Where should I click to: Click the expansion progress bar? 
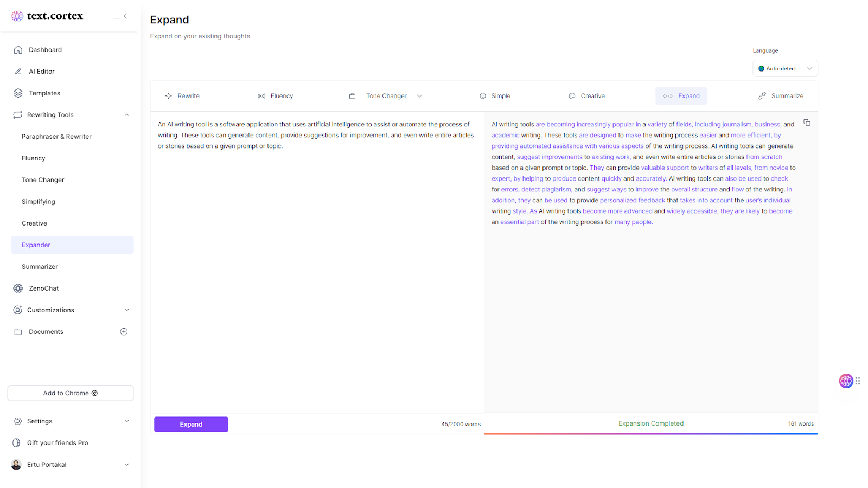point(651,434)
